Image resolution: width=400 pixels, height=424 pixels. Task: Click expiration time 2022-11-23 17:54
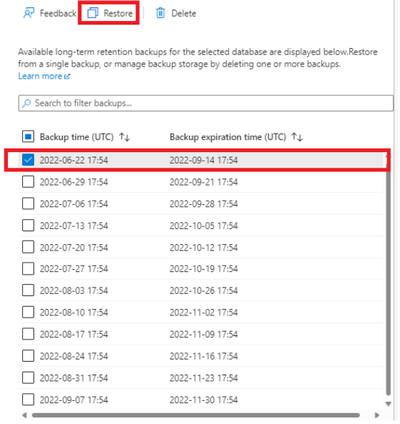tap(204, 378)
